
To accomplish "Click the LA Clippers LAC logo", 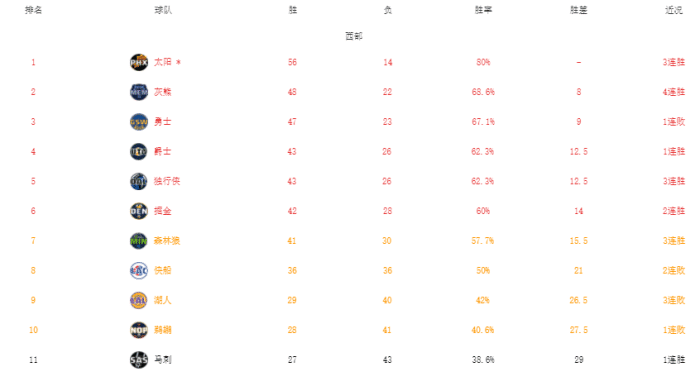I will tap(139, 271).
